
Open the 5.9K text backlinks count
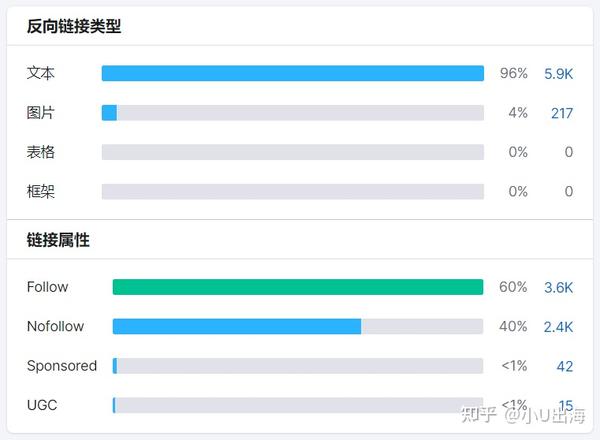[x=558, y=74]
